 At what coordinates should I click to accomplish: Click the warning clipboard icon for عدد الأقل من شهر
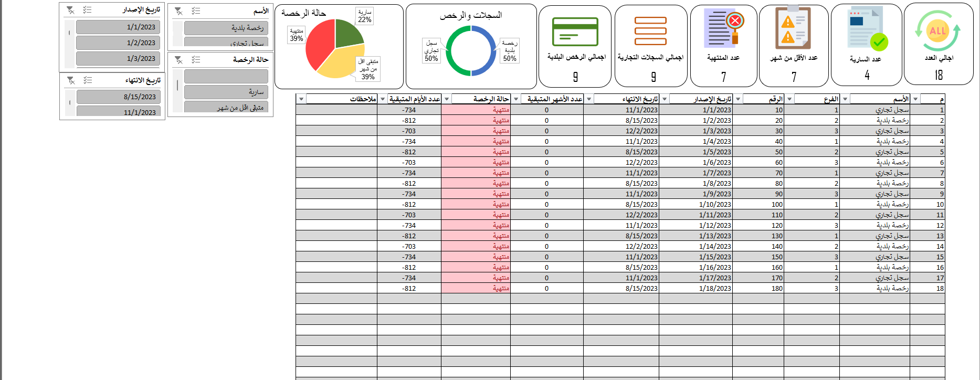793,28
